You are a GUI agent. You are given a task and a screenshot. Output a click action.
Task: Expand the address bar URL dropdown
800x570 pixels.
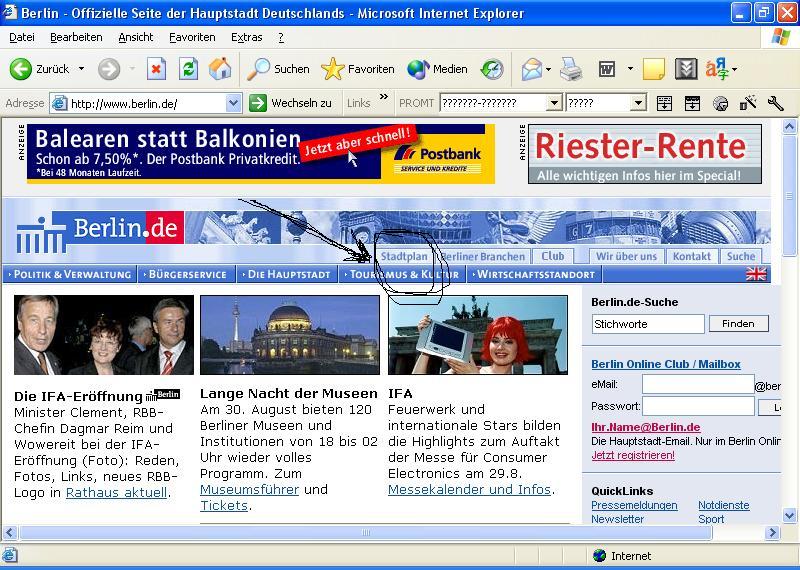233,103
